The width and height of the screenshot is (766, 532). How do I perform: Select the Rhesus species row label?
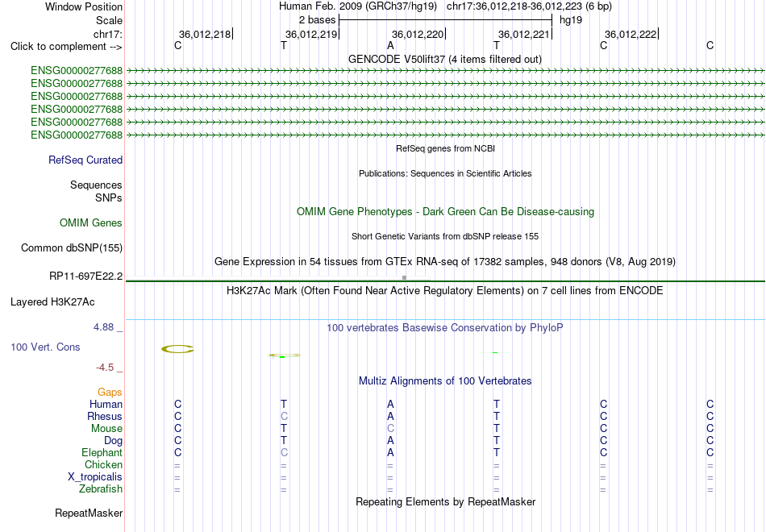click(x=105, y=416)
